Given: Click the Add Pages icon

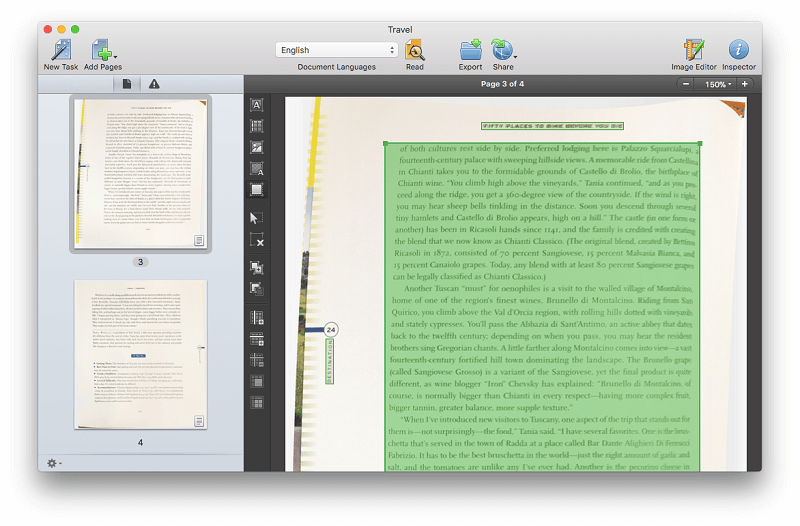Looking at the screenshot, I should [102, 50].
